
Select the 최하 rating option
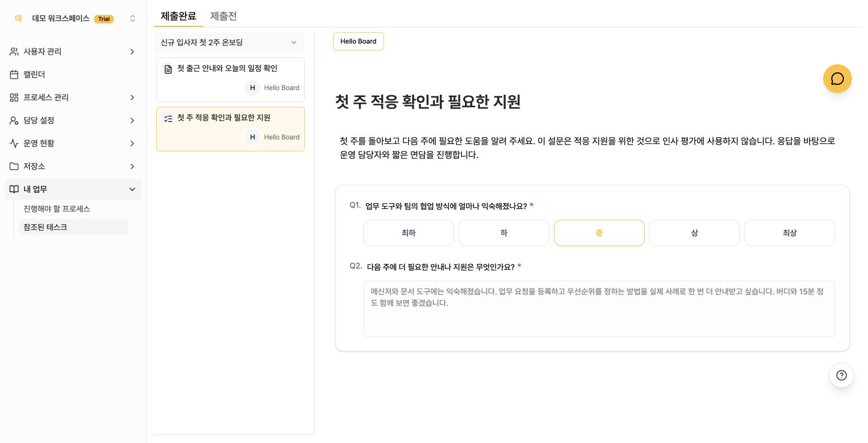pyautogui.click(x=409, y=233)
